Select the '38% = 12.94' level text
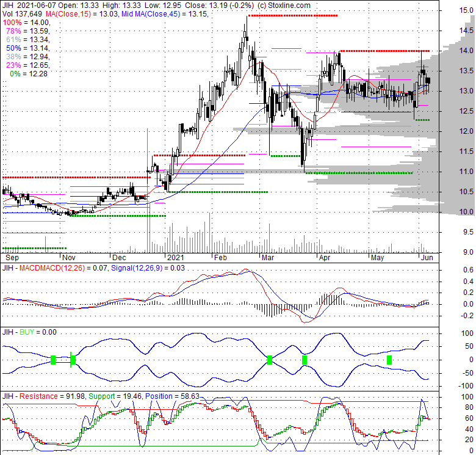 tap(27, 57)
